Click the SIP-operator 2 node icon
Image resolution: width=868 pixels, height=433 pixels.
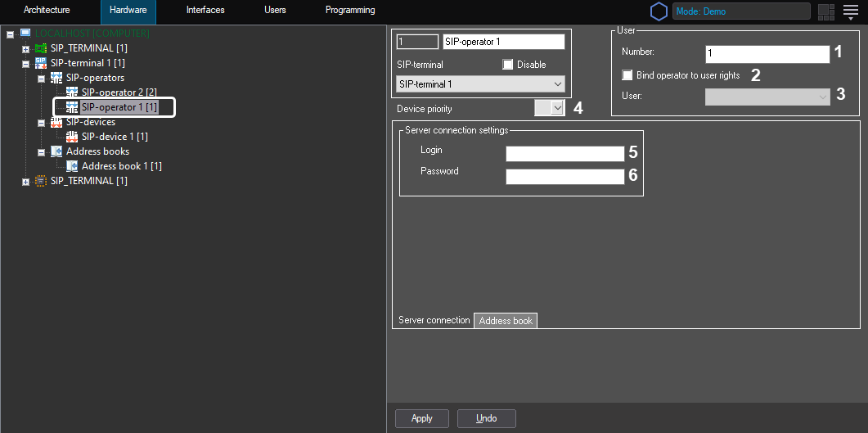tap(72, 92)
